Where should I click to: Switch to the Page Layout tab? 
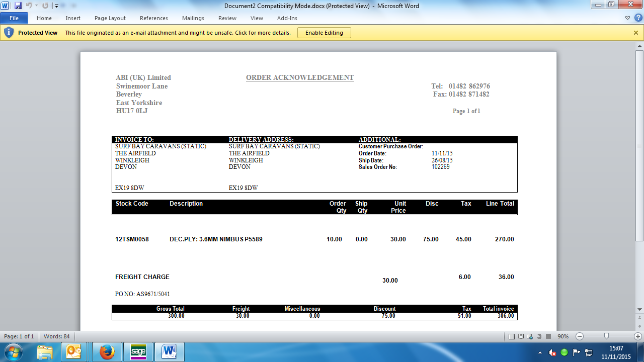click(110, 18)
